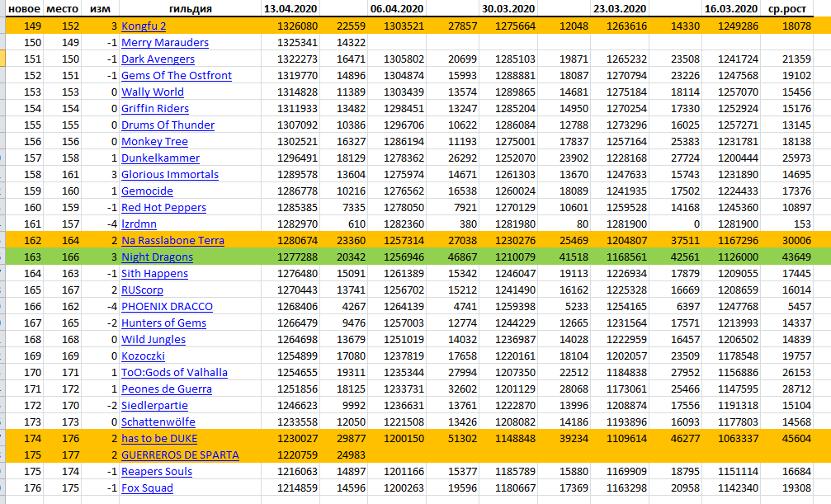Follow the Gems Of The Ostfront link

[177, 75]
